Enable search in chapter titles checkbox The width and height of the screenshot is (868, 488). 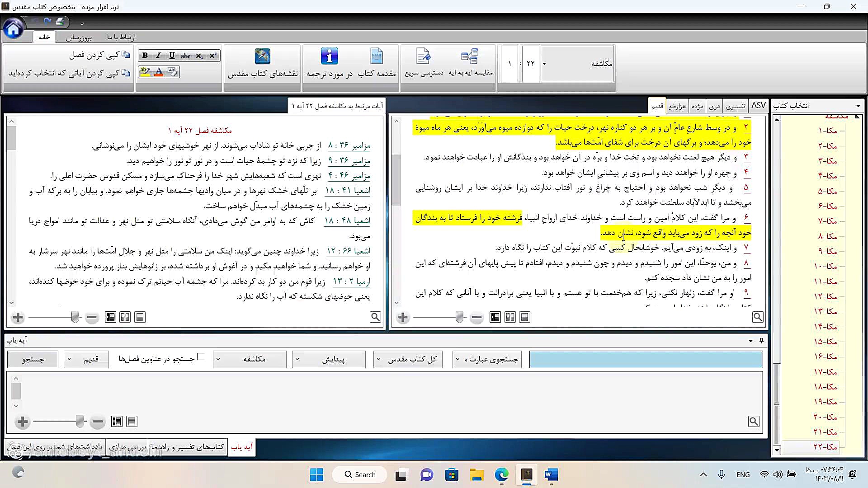[x=202, y=357]
